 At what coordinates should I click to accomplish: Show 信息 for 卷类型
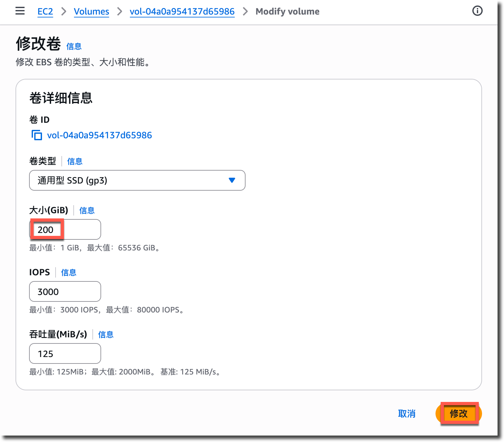tap(75, 161)
